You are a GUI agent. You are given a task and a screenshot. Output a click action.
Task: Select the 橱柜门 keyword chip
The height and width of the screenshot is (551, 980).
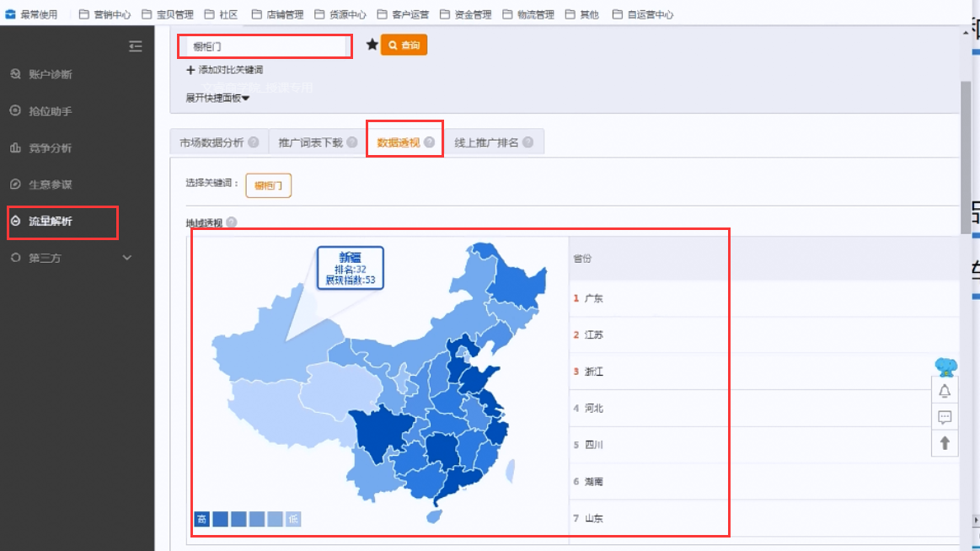268,185
